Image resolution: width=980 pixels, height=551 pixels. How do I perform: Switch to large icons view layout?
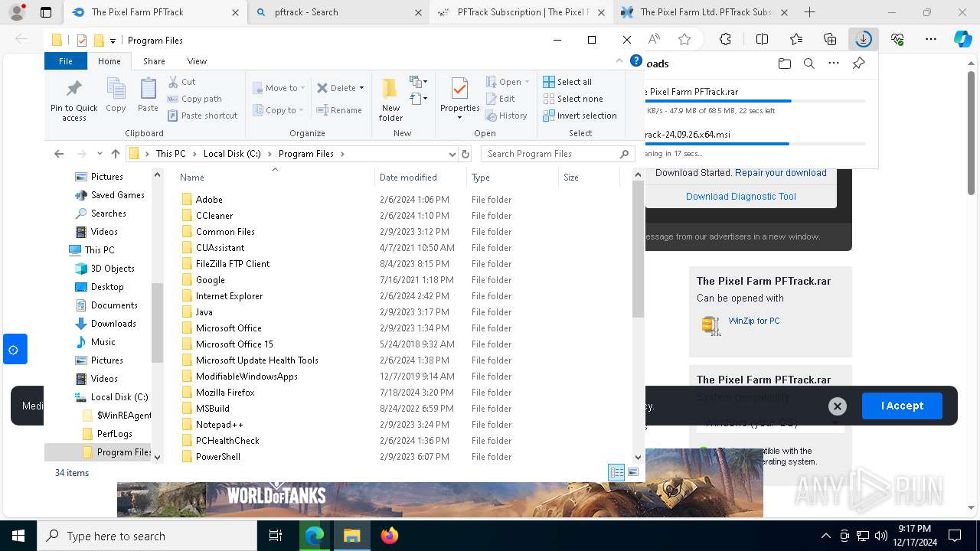click(x=633, y=473)
